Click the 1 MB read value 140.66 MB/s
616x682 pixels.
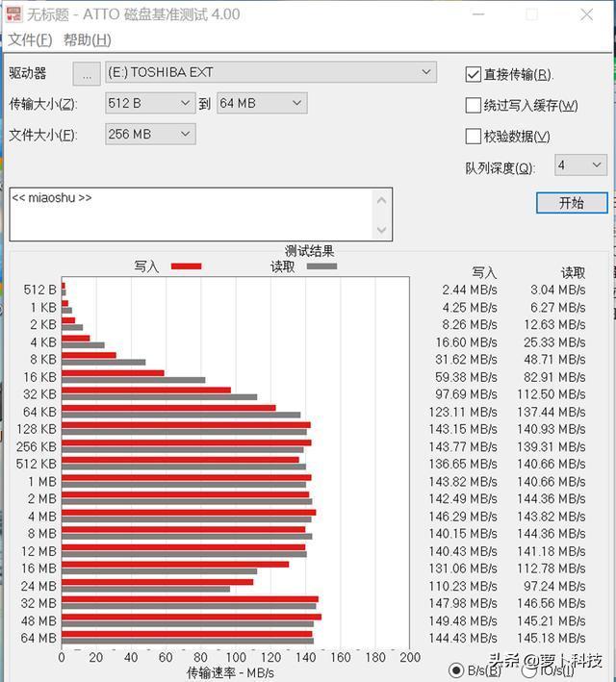tap(552, 482)
